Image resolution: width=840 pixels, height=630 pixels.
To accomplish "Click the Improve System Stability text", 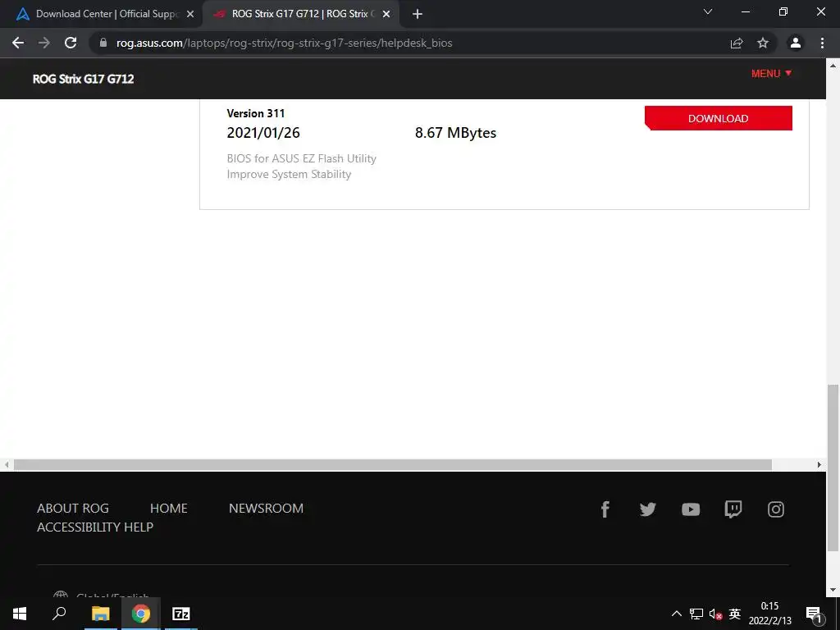I will [x=289, y=174].
